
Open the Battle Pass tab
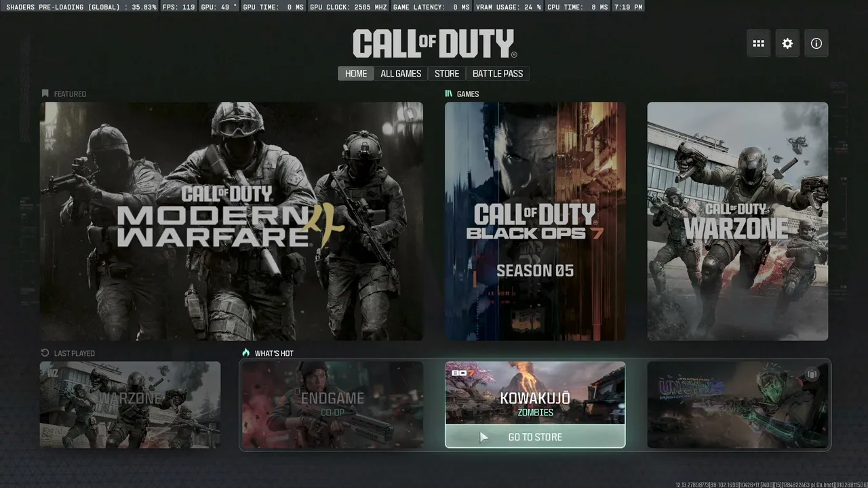(x=498, y=74)
